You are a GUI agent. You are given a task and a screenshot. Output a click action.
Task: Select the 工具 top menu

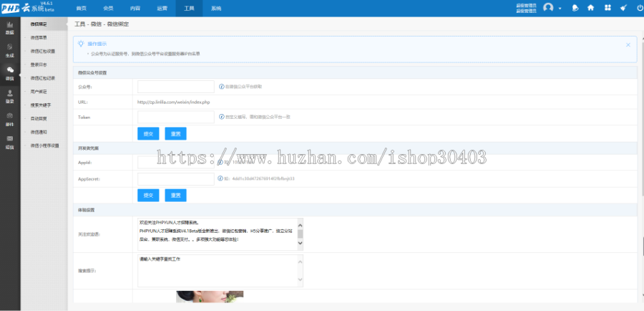click(189, 8)
